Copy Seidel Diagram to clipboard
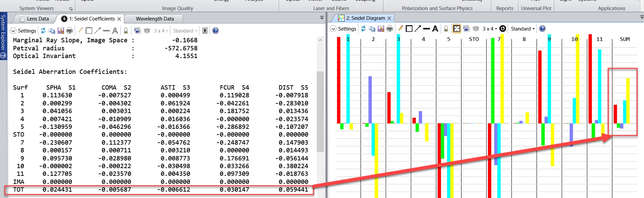 tap(372, 29)
